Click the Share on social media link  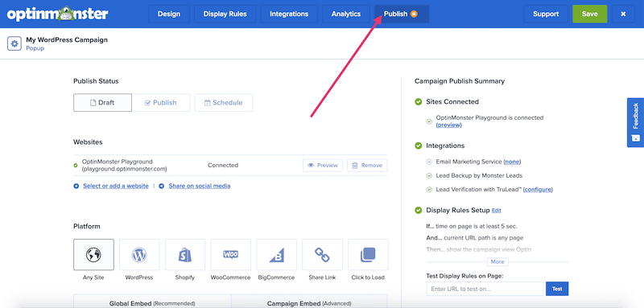pyautogui.click(x=200, y=186)
